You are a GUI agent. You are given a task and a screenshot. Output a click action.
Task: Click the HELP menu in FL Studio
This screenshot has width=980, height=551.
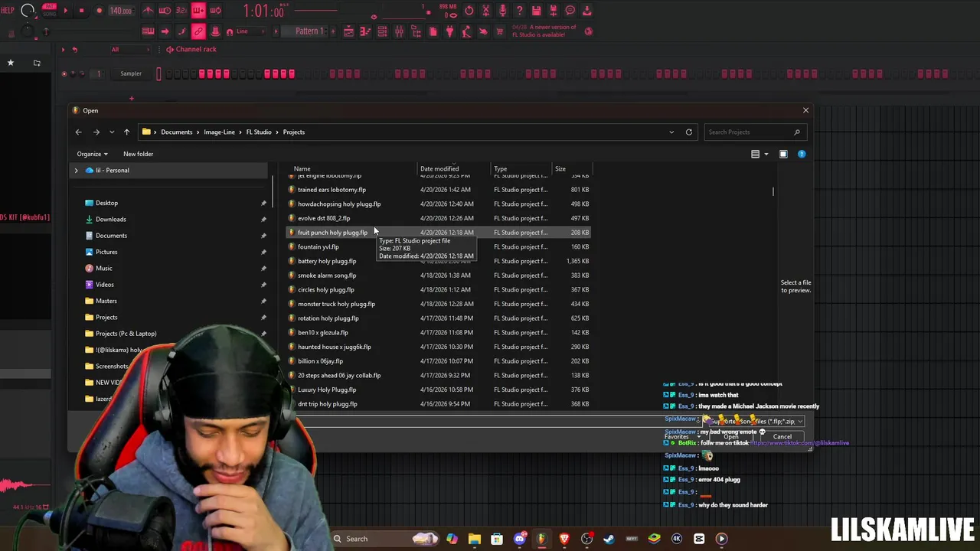pyautogui.click(x=7, y=11)
